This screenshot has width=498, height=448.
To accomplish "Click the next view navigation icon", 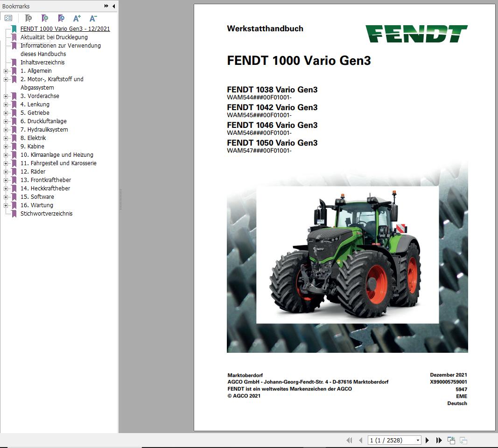I will tap(463, 440).
